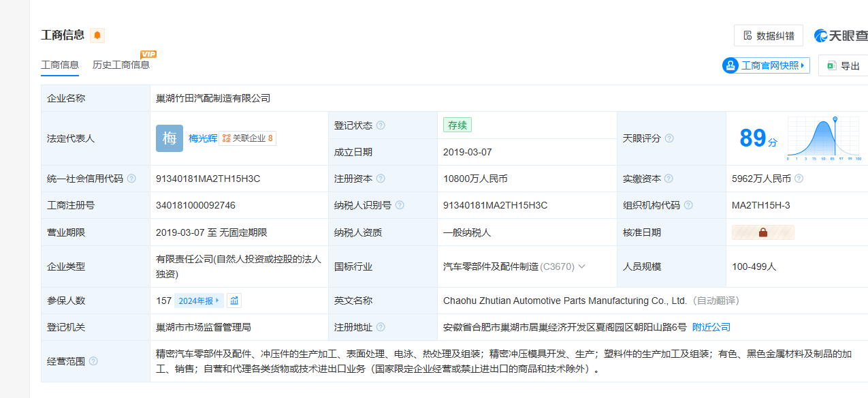Open the 附近公司 link
Screen dimensions: 868x398
click(711, 327)
